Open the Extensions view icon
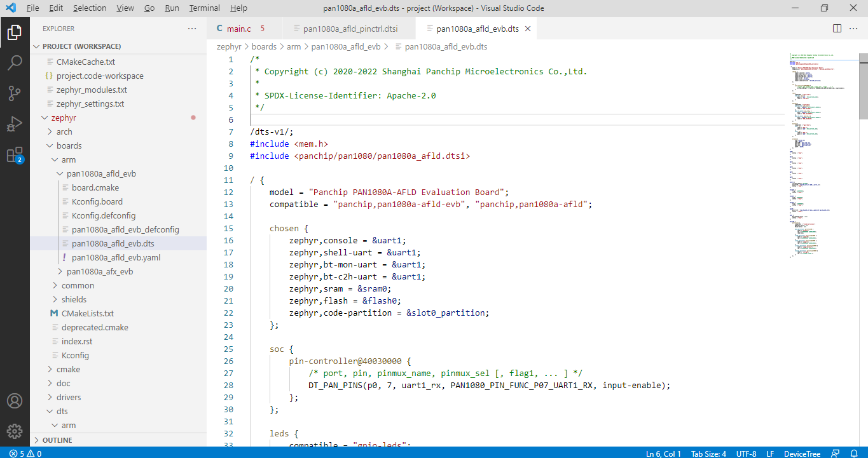 click(x=15, y=154)
